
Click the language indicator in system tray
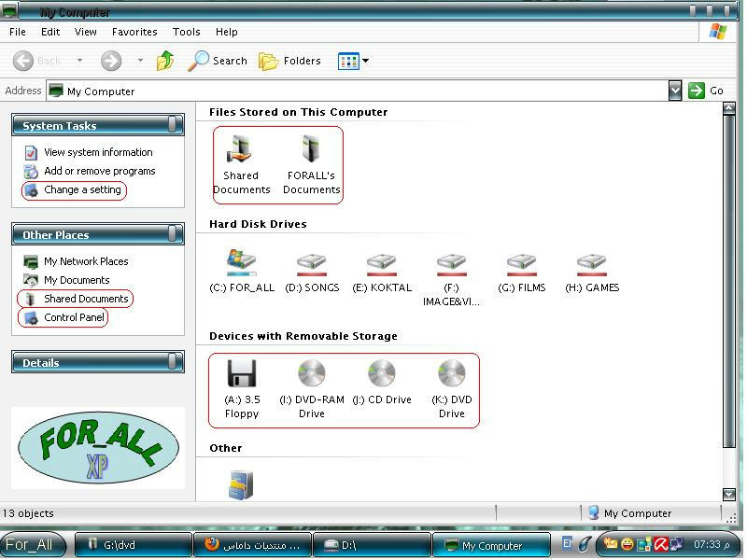568,543
